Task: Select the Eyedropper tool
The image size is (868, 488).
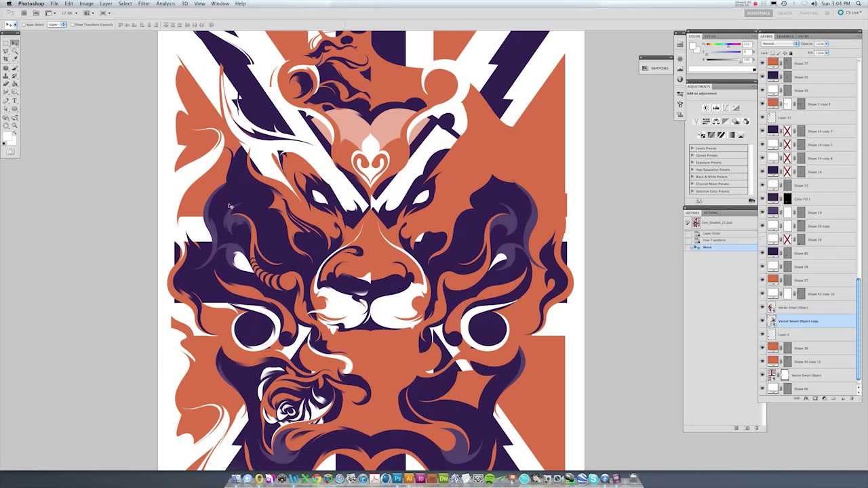Action: [14, 59]
